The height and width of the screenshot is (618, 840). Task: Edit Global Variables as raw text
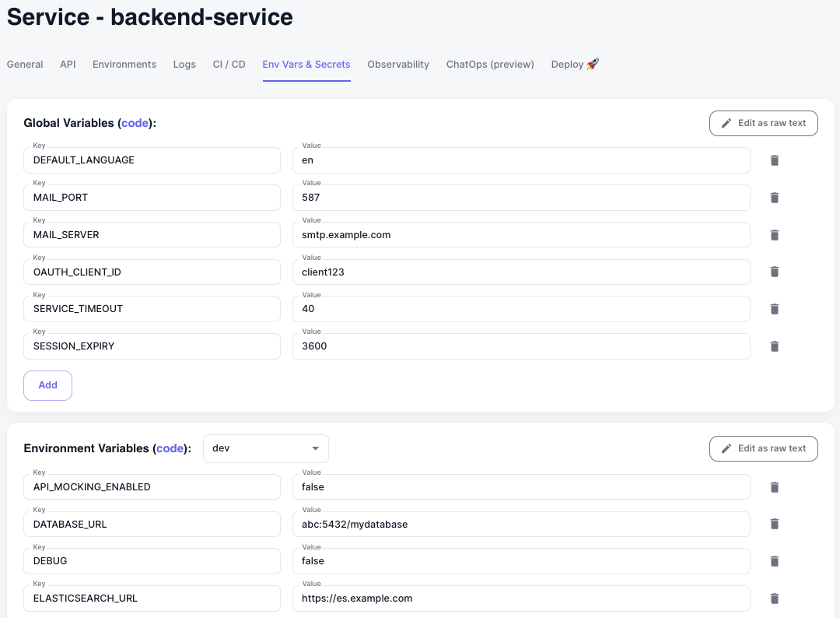point(763,123)
